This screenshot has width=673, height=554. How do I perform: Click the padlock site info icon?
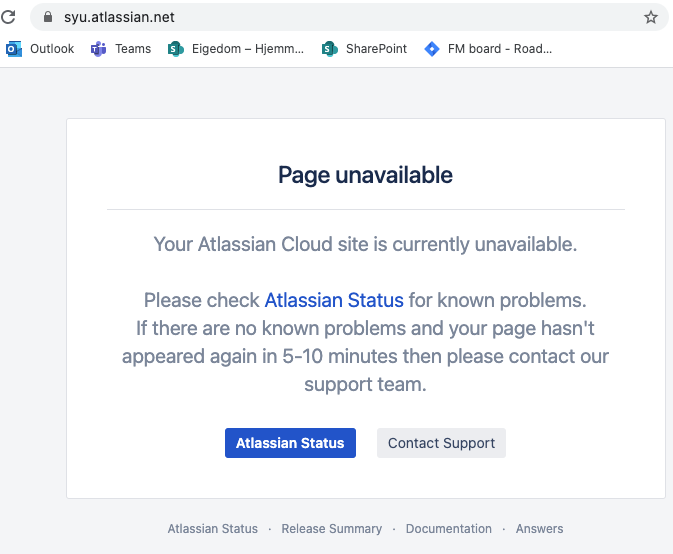click(48, 17)
